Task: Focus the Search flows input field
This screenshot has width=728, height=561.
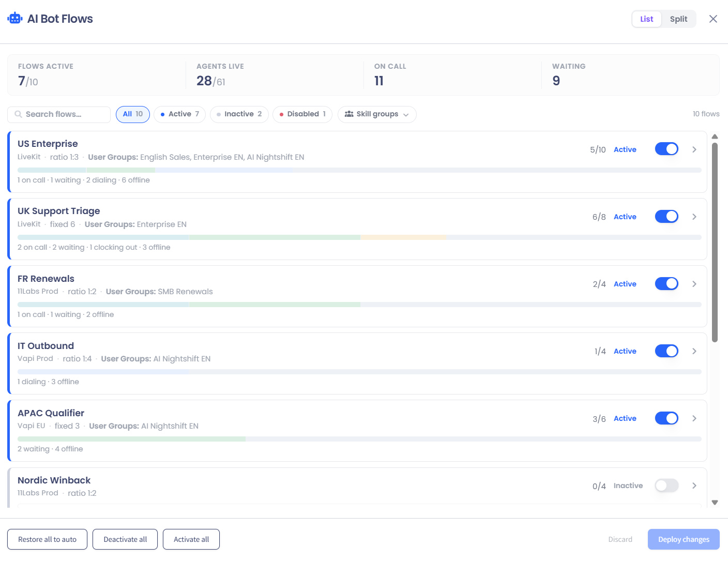Action: (59, 114)
